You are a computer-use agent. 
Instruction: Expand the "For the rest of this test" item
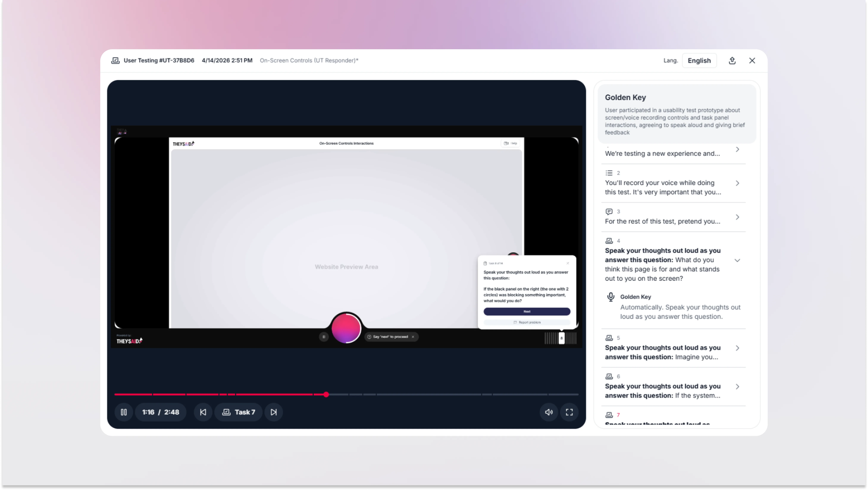[x=737, y=217]
